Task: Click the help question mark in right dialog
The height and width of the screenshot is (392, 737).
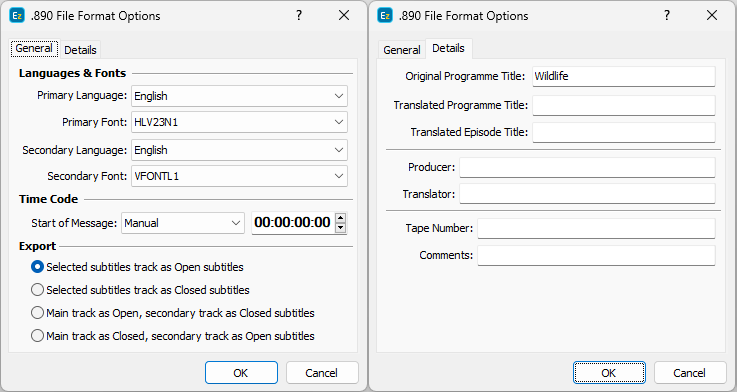Action: 666,16
